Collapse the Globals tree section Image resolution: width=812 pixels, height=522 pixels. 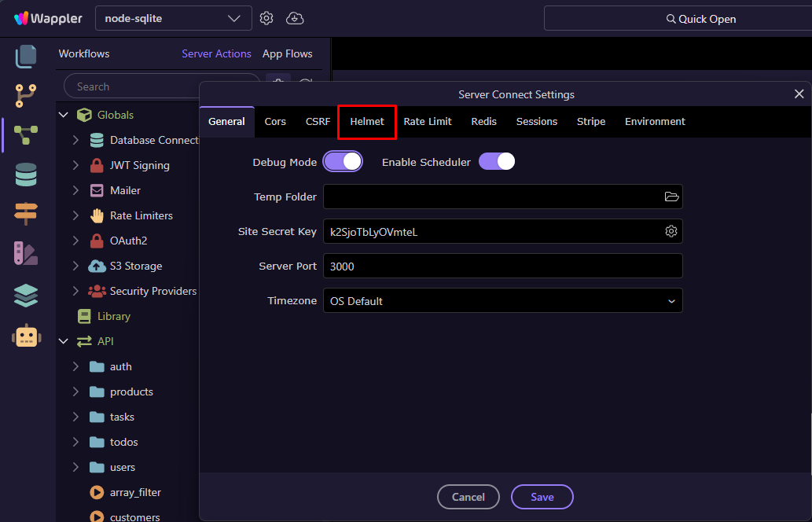64,115
